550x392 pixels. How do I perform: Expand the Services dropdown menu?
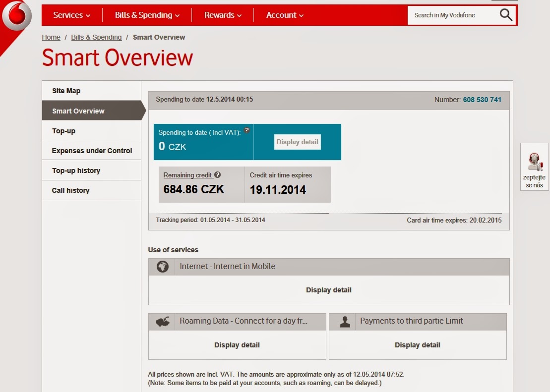pyautogui.click(x=71, y=15)
